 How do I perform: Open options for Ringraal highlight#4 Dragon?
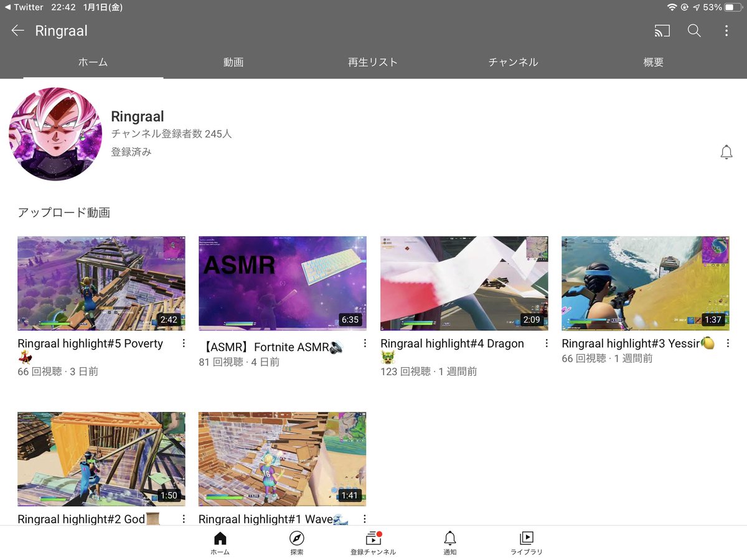[x=547, y=343]
